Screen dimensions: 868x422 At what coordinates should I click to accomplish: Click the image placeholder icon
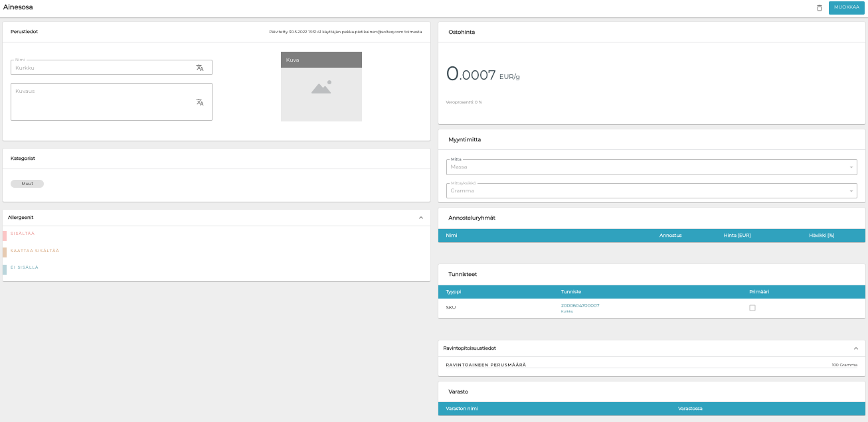click(x=321, y=88)
